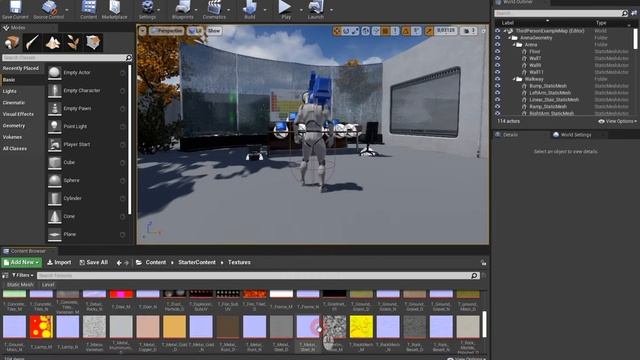The image size is (640, 360).
Task: Open the Settings toolbar icon
Action: (147, 8)
